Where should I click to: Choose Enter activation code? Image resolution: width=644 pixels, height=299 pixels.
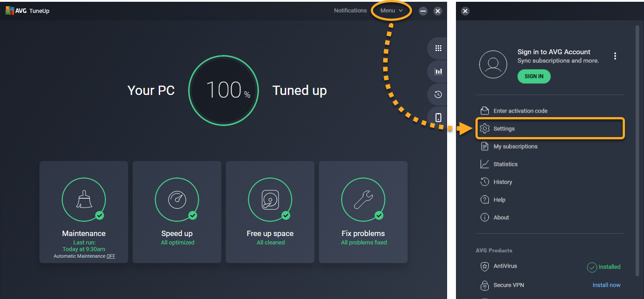[x=520, y=111]
